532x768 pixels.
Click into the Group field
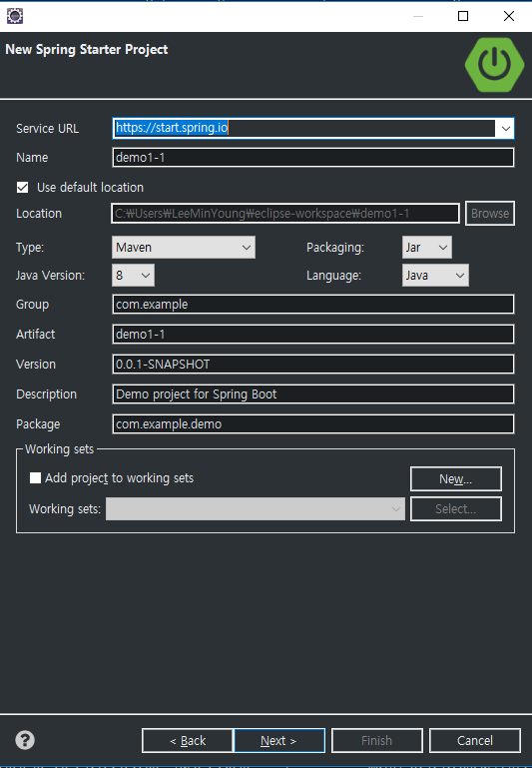coord(313,305)
